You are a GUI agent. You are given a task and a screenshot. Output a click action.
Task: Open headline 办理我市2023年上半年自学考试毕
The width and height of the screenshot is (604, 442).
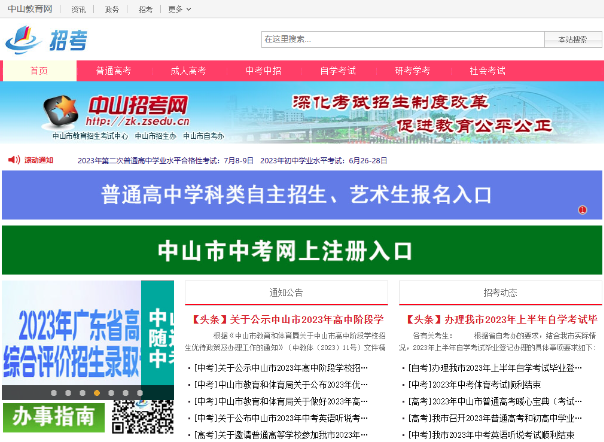point(502,319)
